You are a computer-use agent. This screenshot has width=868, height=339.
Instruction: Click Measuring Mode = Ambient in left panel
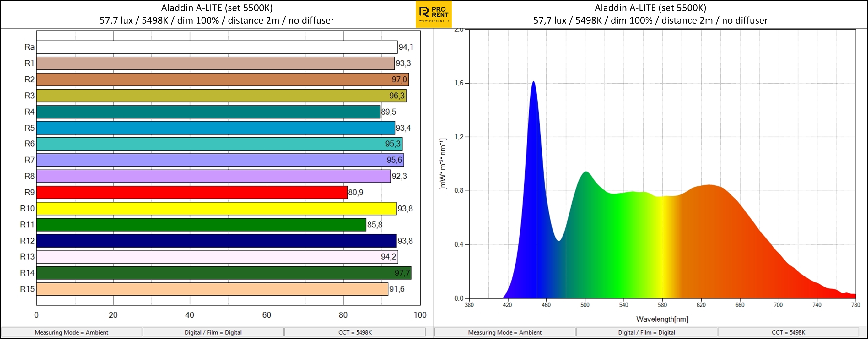72,333
